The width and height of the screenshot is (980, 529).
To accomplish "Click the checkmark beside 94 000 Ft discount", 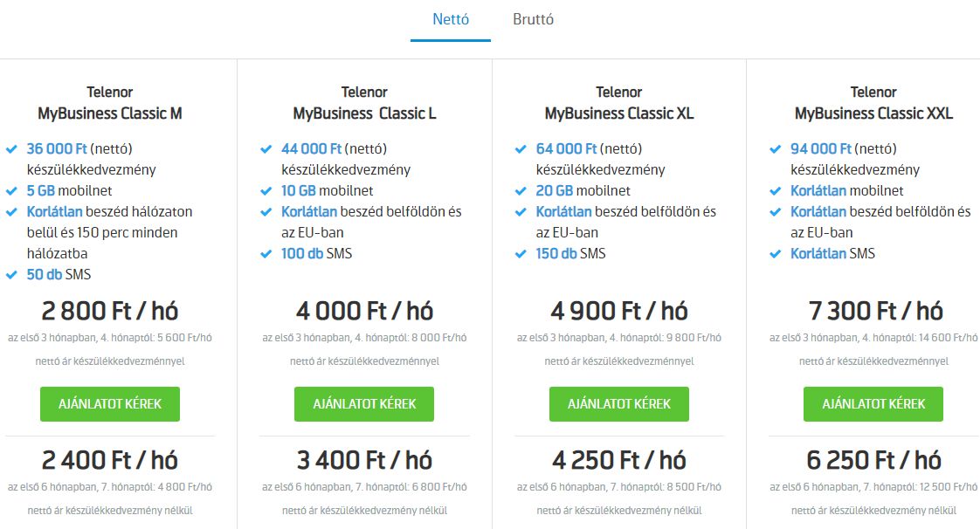I will [775, 148].
